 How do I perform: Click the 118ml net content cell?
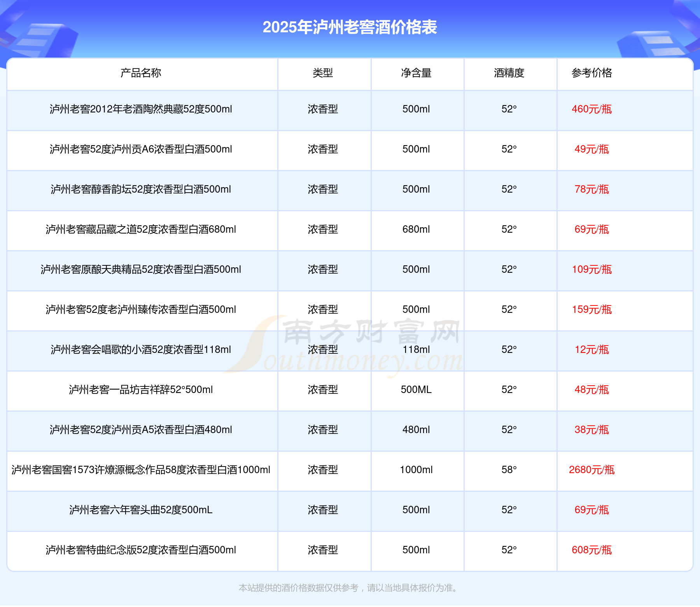pos(416,350)
